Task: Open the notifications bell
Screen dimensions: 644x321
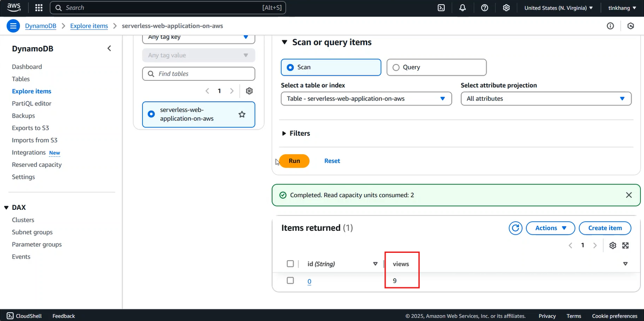Action: pyautogui.click(x=463, y=8)
